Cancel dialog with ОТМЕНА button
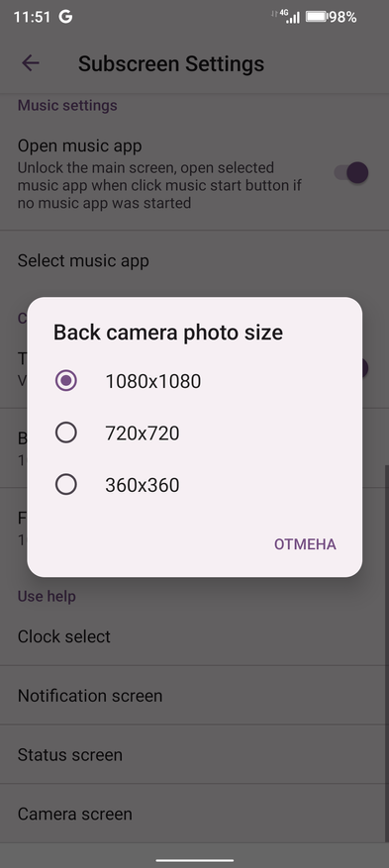 coord(306,544)
